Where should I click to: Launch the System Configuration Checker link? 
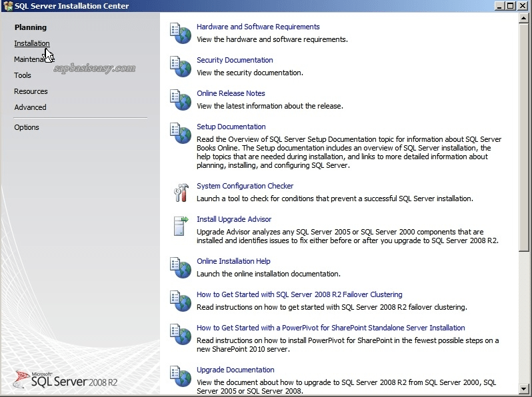pyautogui.click(x=245, y=186)
